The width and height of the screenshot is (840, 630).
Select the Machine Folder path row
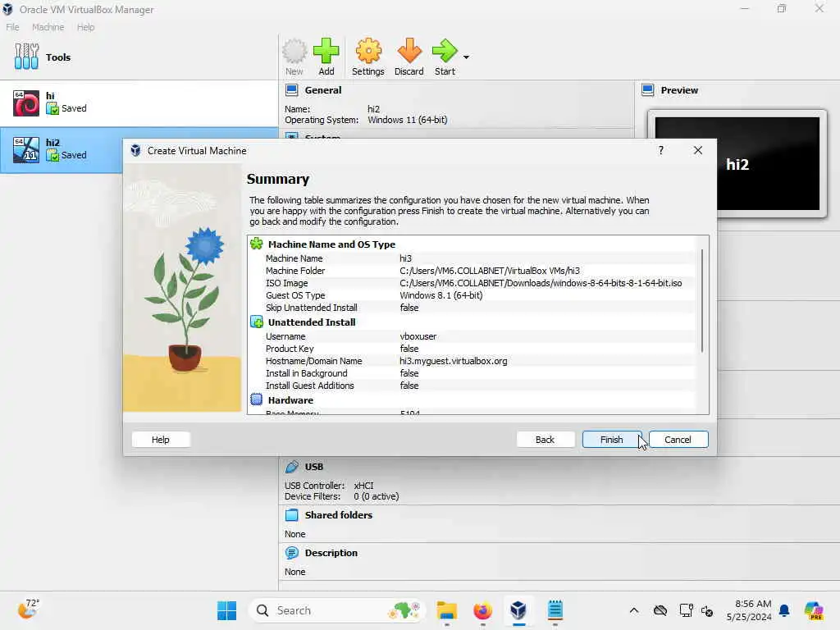point(472,271)
